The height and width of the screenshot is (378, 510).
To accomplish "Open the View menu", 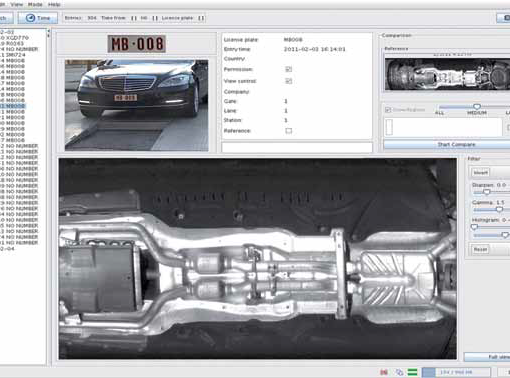I will tap(17, 4).
